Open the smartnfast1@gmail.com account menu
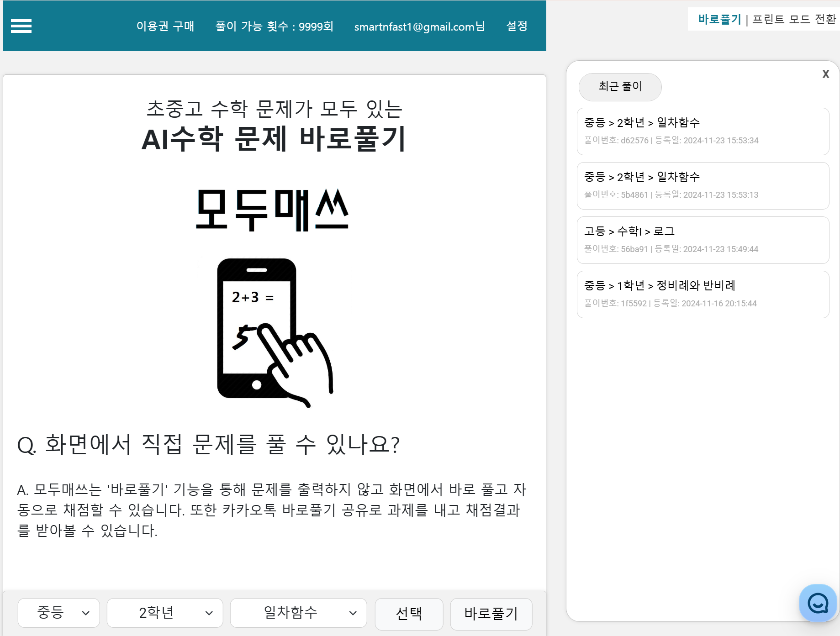The height and width of the screenshot is (636, 840). [419, 26]
